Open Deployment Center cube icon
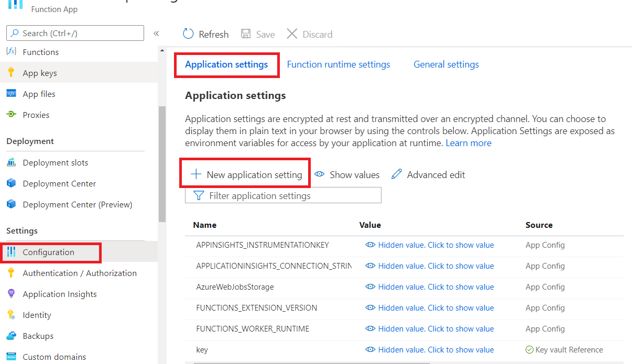This screenshot has height=364, width=632. (11, 183)
